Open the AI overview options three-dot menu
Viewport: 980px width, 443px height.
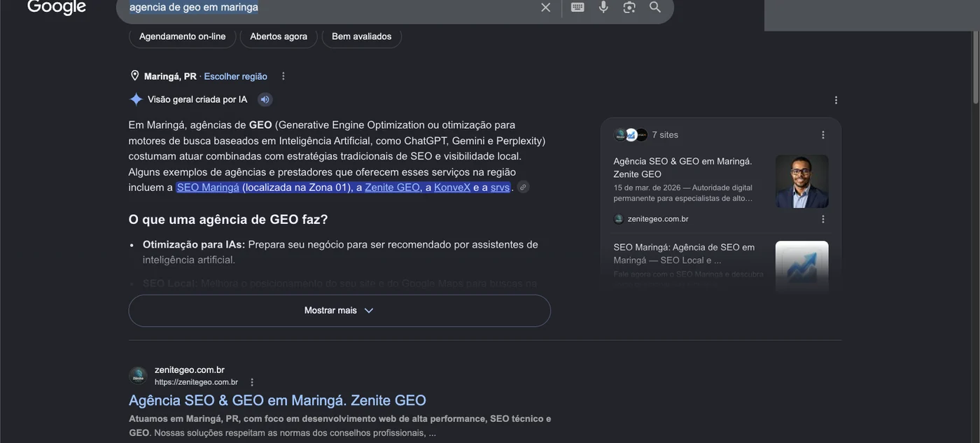coord(836,100)
